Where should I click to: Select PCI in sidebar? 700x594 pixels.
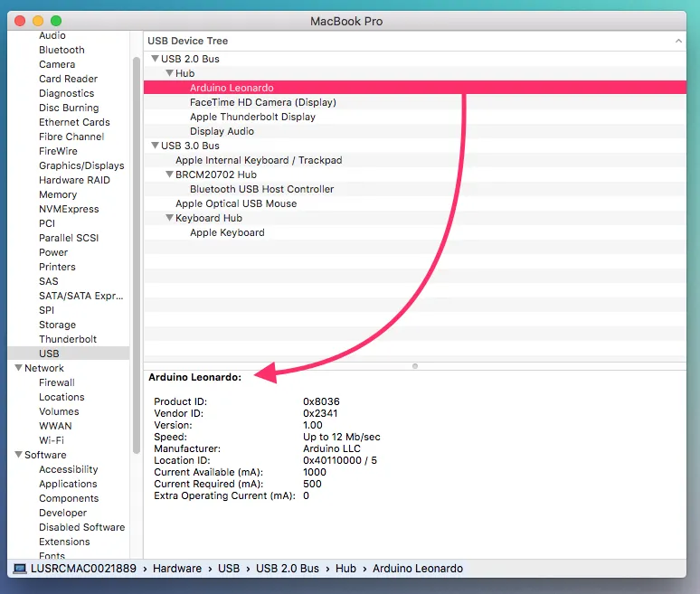pyautogui.click(x=47, y=223)
